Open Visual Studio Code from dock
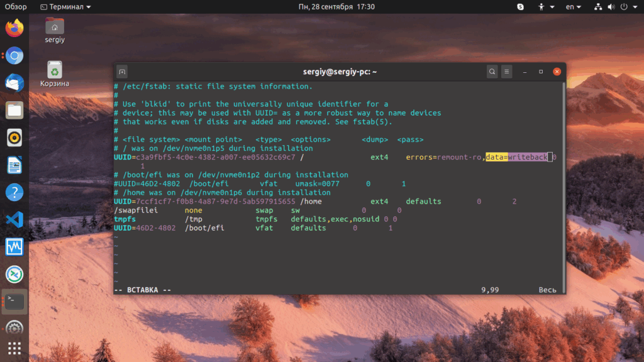Image resolution: width=644 pixels, height=362 pixels. tap(14, 219)
